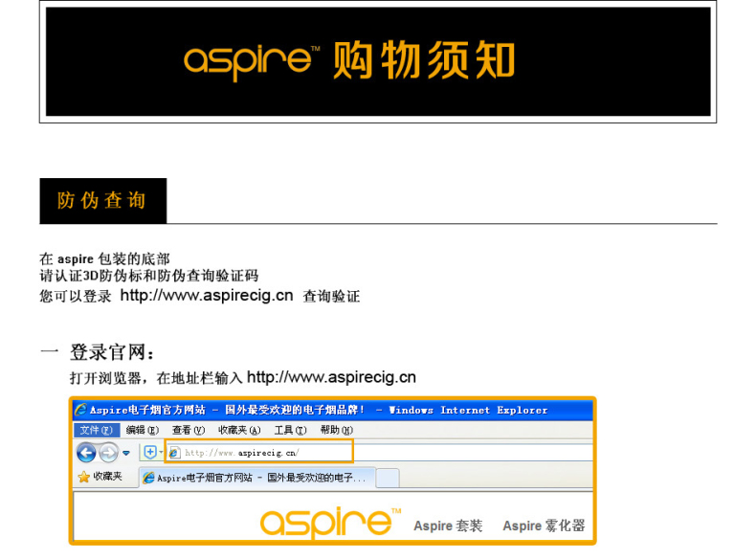Open the recent pages dropdown arrow
Viewport: 756px width, 559px height.
tap(126, 453)
